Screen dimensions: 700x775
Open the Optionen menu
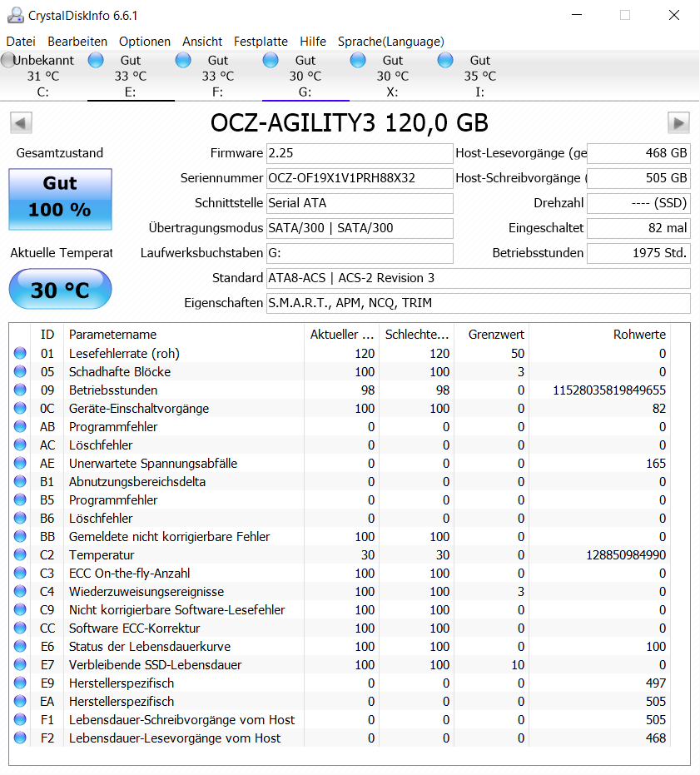tap(145, 42)
